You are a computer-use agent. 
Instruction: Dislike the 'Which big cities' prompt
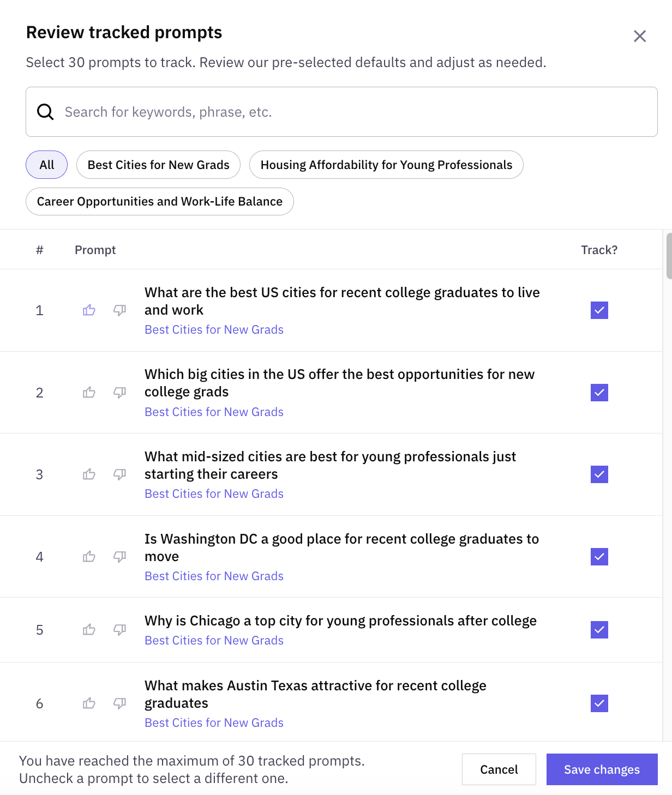119,393
